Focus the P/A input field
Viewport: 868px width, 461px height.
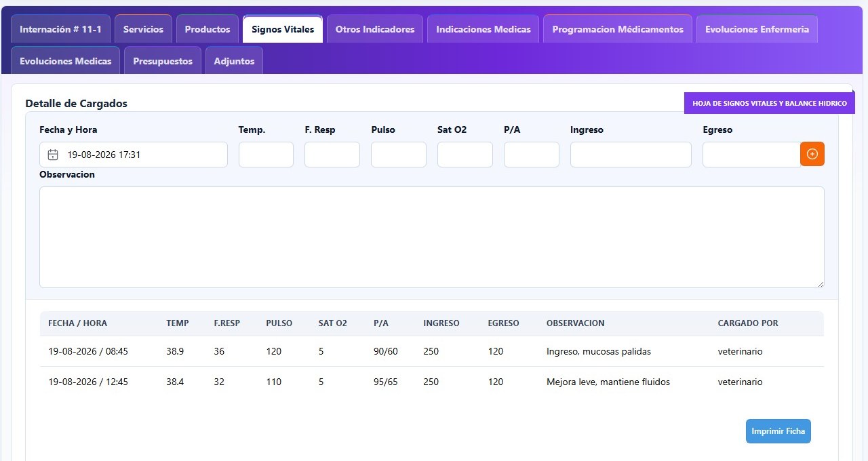tap(532, 155)
